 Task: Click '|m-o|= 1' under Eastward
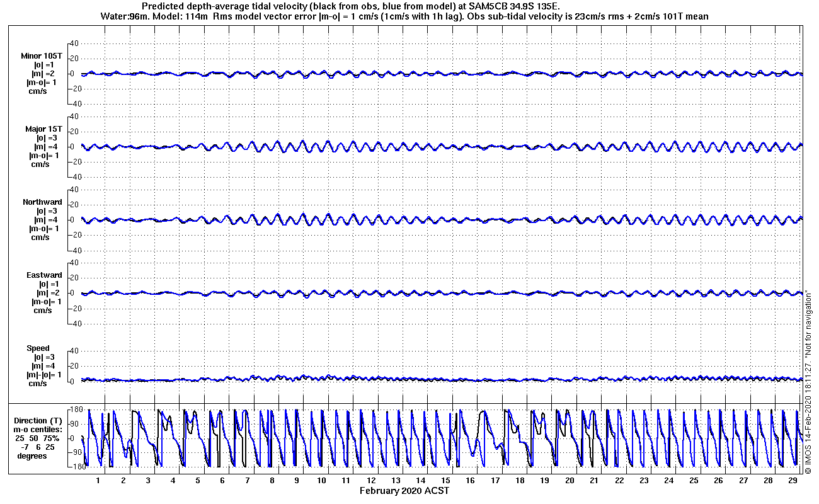click(45, 301)
